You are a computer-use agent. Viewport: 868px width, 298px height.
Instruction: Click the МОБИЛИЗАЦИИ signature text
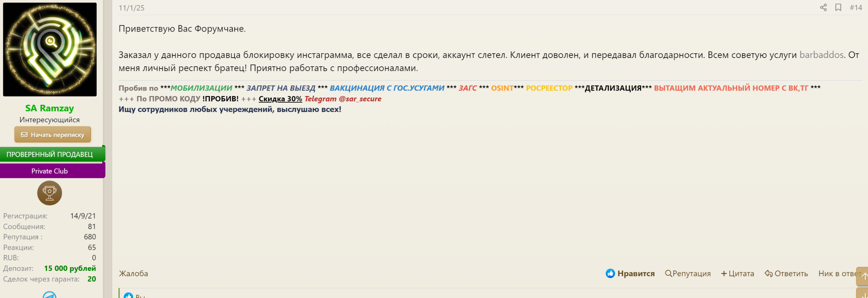point(201,88)
